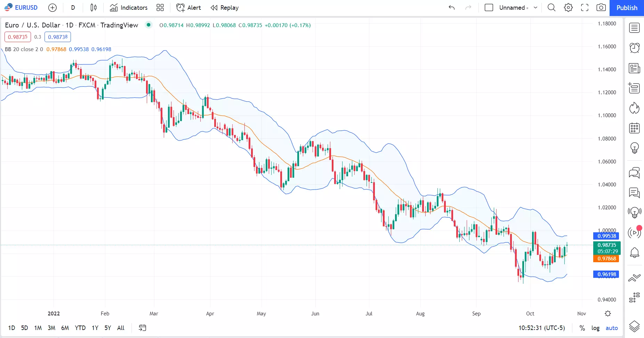
Task: Open the Go to date icon
Action: pos(143,328)
